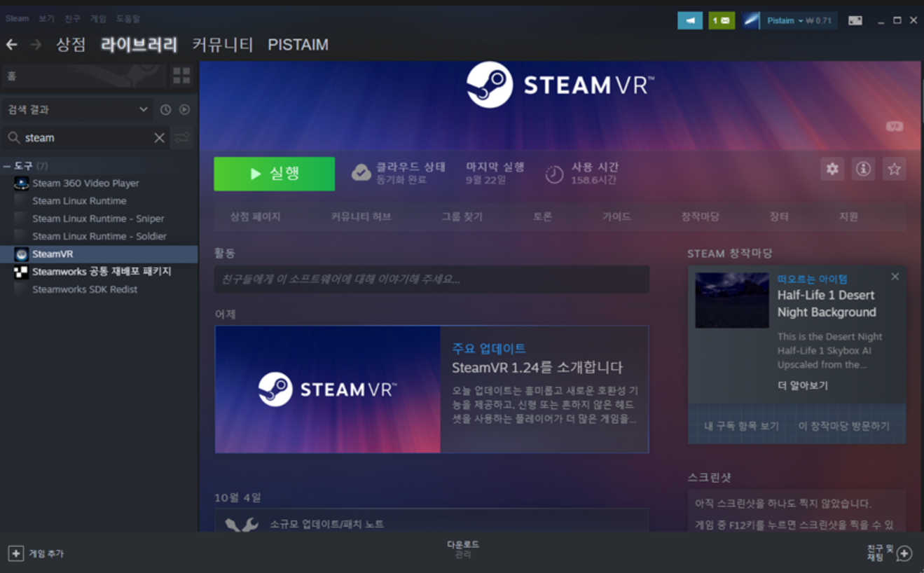
Task: Add SteamVR to favorites with star icon
Action: (894, 169)
